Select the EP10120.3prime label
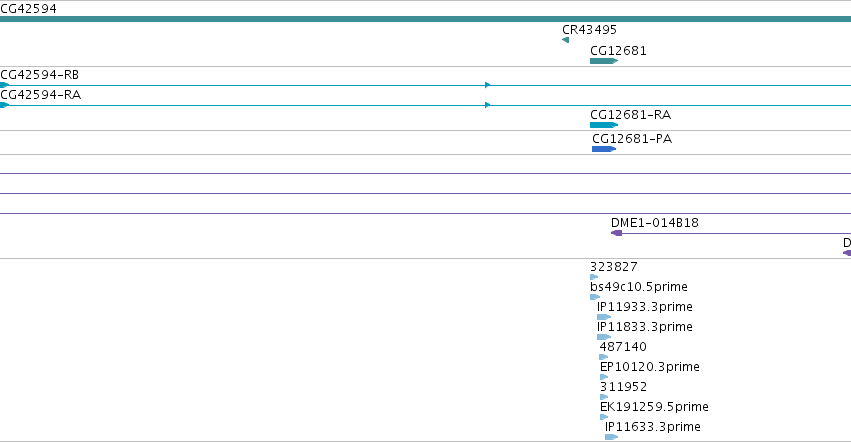Image resolution: width=851 pixels, height=442 pixels. 650,367
